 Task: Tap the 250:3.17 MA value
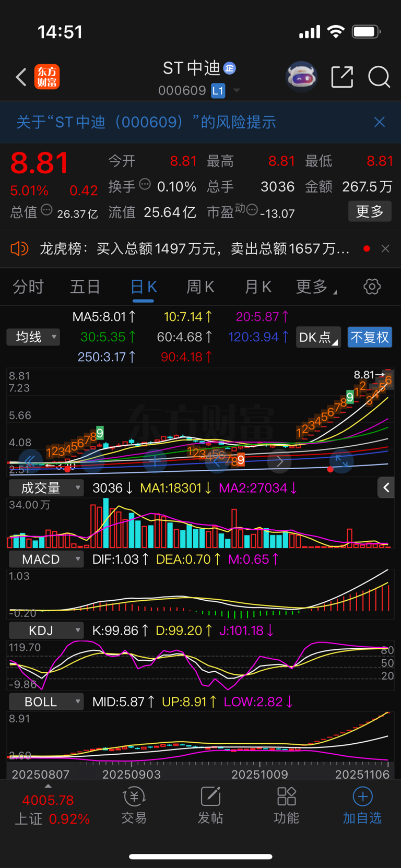[107, 357]
